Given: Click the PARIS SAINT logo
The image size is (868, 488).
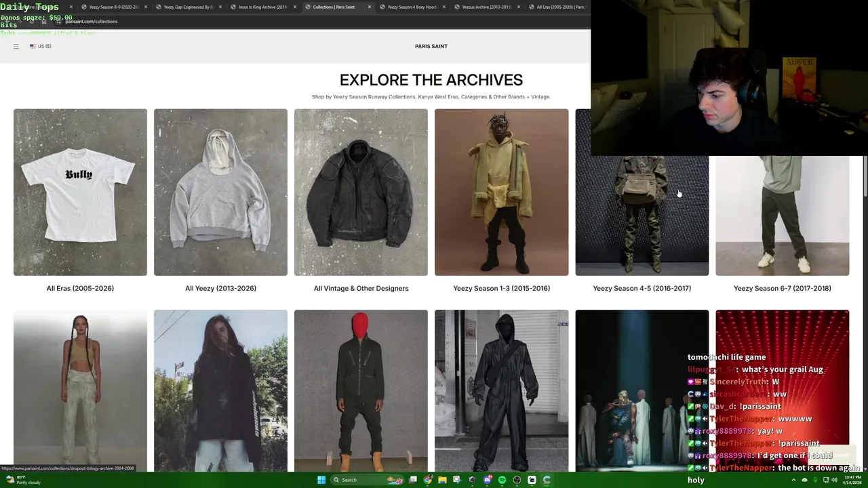Looking at the screenshot, I should (431, 46).
